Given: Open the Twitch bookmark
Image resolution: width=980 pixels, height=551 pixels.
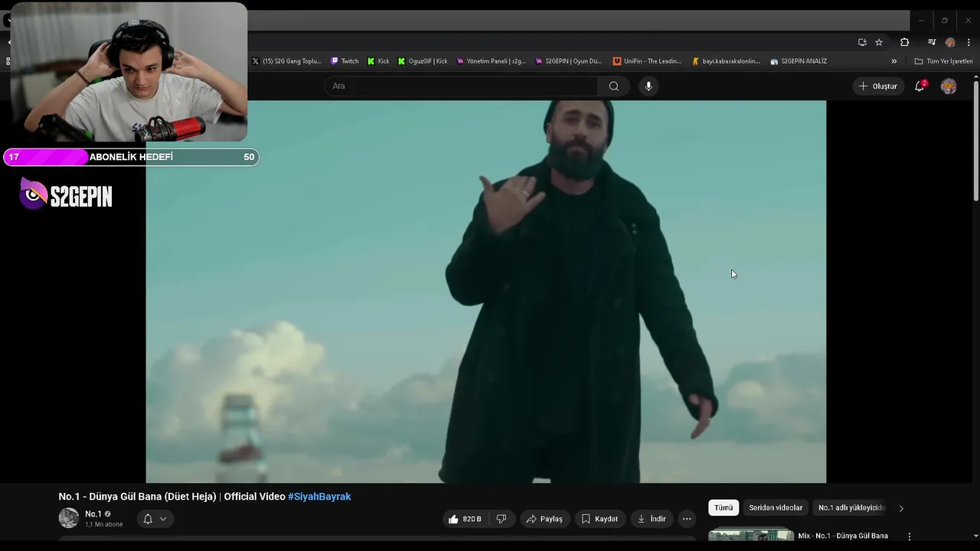Looking at the screenshot, I should coord(345,61).
